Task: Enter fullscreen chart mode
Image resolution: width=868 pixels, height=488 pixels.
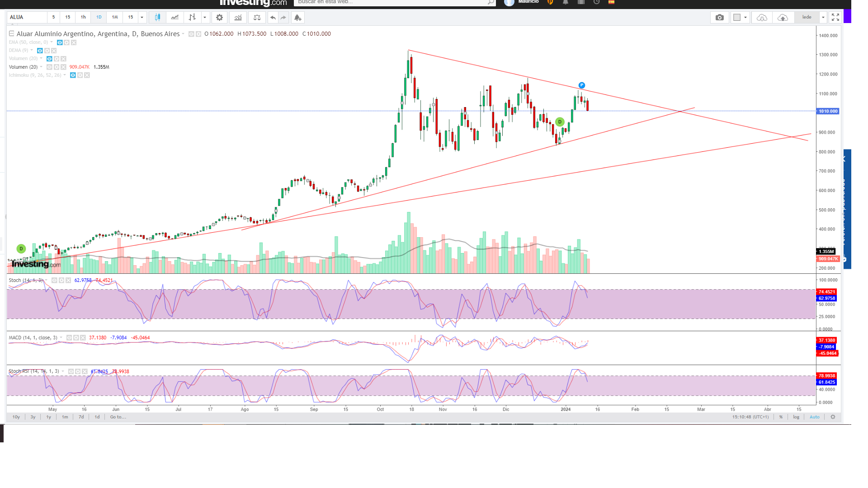Action: 835,17
